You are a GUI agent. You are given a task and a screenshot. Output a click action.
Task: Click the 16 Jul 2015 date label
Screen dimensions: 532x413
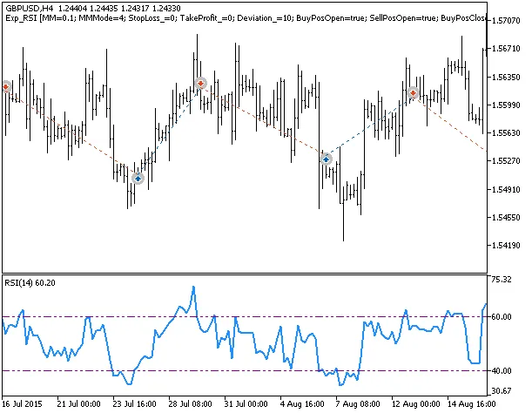click(22, 404)
